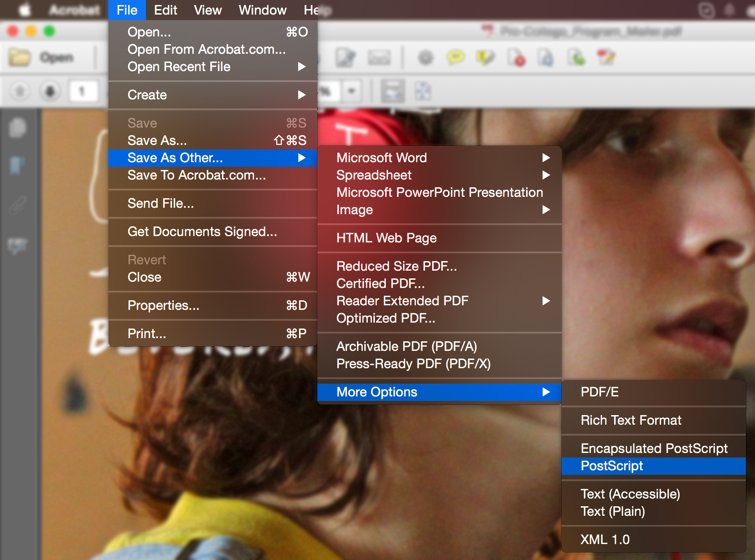Open Properties... menu item
755x560 pixels.
coord(213,305)
